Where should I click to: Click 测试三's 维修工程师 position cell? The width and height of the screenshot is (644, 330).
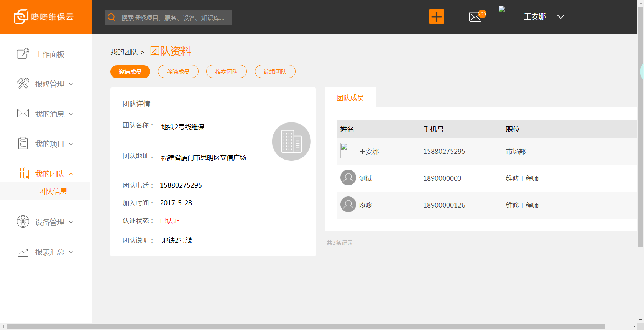pos(522,178)
